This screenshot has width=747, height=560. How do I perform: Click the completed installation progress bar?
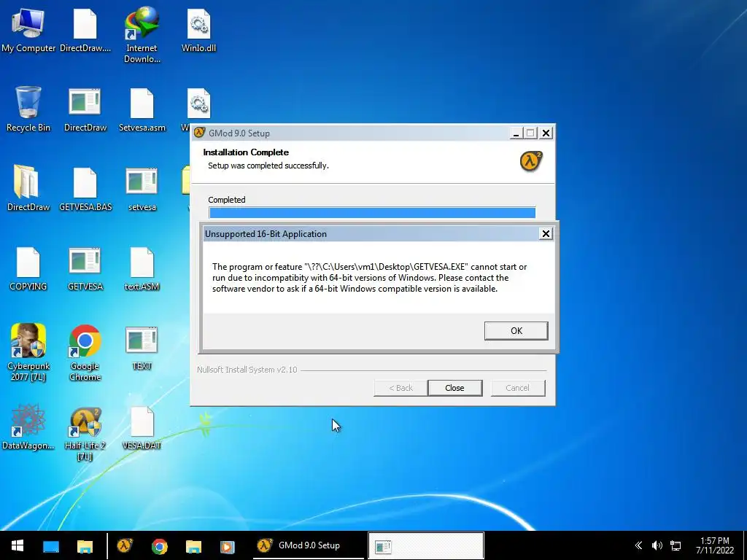(x=372, y=212)
